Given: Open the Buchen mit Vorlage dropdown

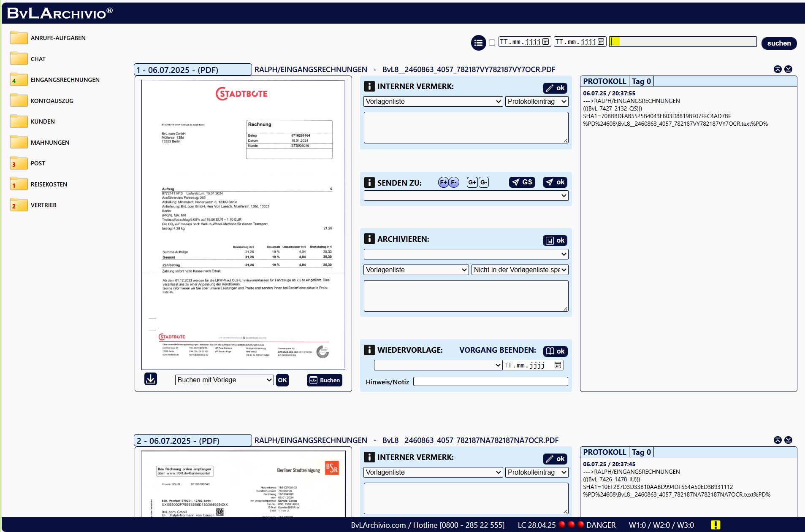Looking at the screenshot, I should pos(224,380).
